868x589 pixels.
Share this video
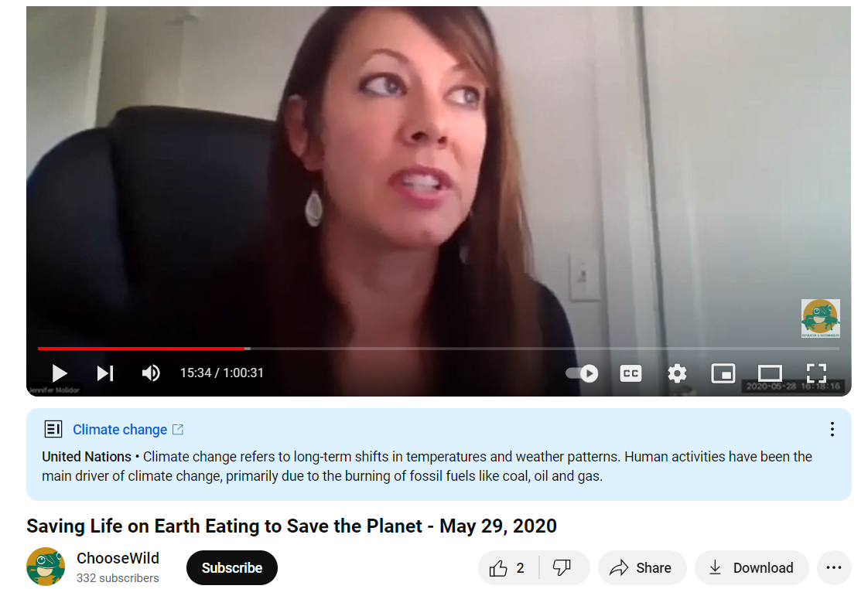tap(641, 568)
